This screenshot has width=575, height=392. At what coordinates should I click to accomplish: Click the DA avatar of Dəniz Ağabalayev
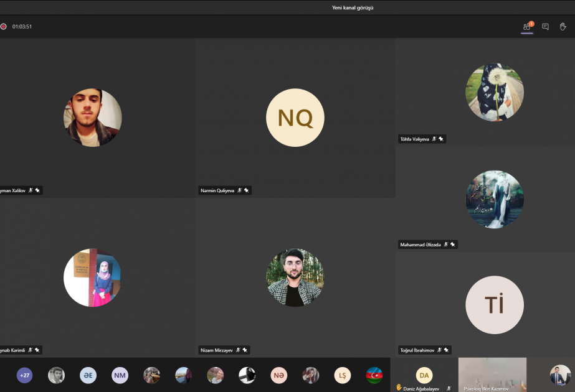tap(424, 375)
